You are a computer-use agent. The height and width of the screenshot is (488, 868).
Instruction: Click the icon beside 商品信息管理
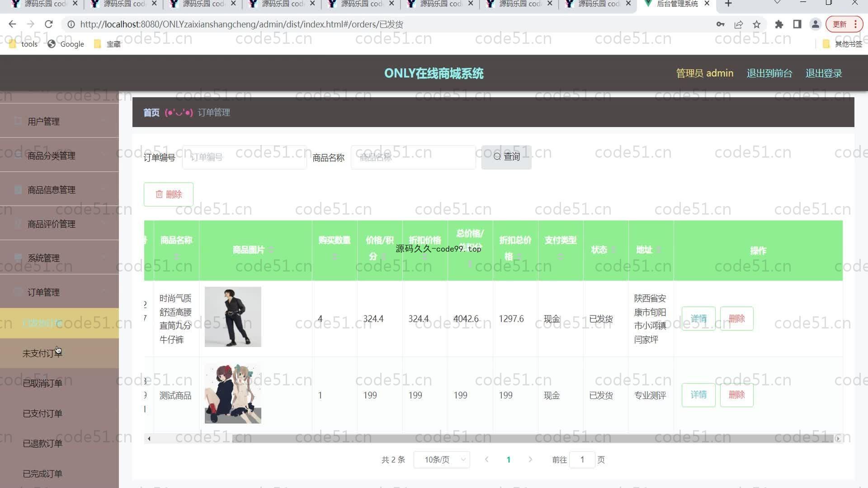pyautogui.click(x=18, y=189)
